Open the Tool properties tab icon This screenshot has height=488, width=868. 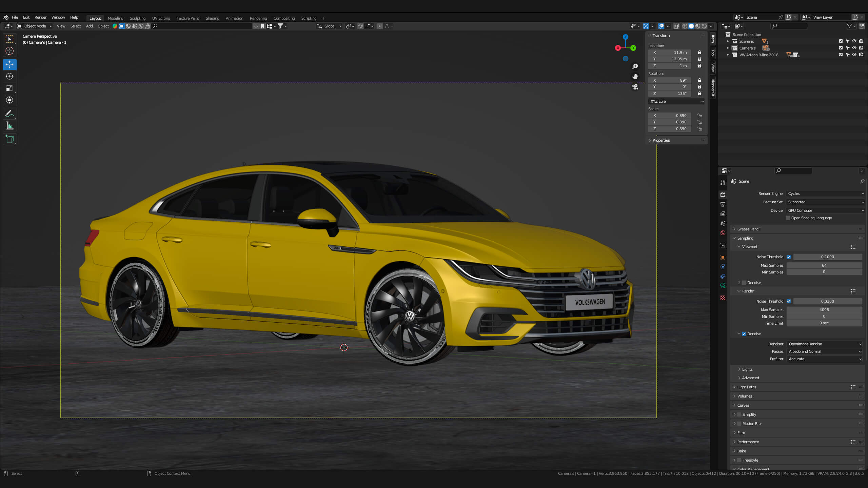723,183
